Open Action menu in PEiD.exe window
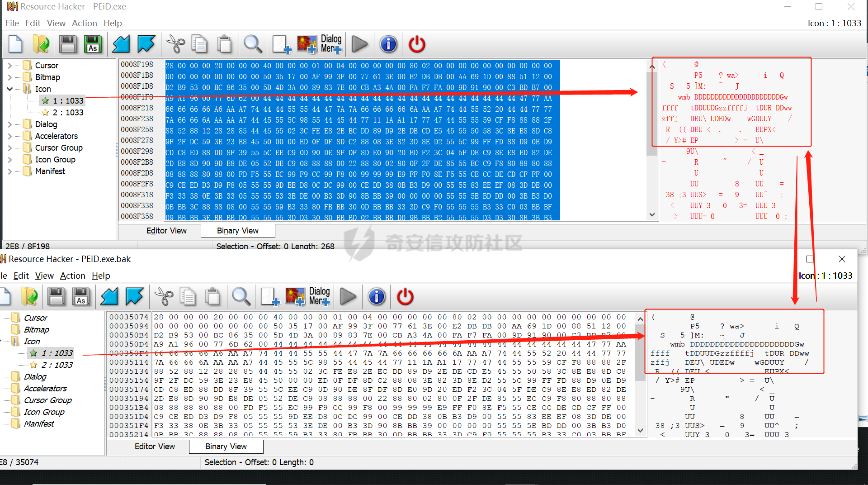The width and height of the screenshot is (868, 485). click(x=85, y=23)
